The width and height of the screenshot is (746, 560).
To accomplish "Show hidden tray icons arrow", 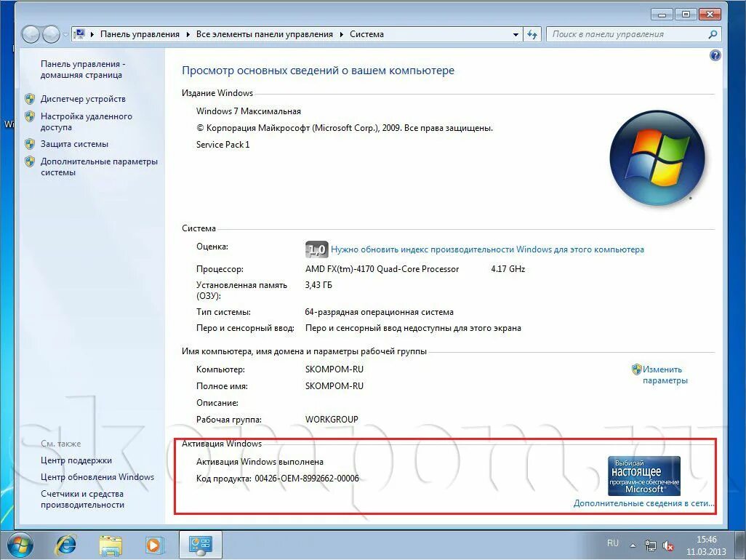I will click(633, 545).
